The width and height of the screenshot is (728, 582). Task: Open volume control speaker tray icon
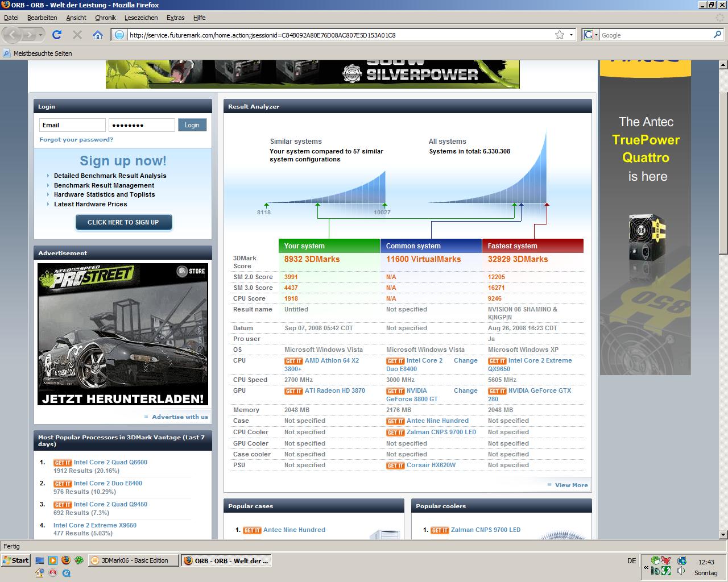681,571
